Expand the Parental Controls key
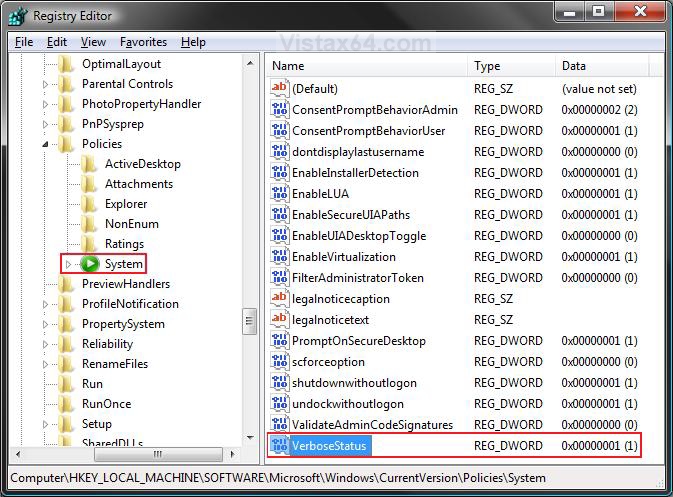This screenshot has height=497, width=673. click(45, 85)
